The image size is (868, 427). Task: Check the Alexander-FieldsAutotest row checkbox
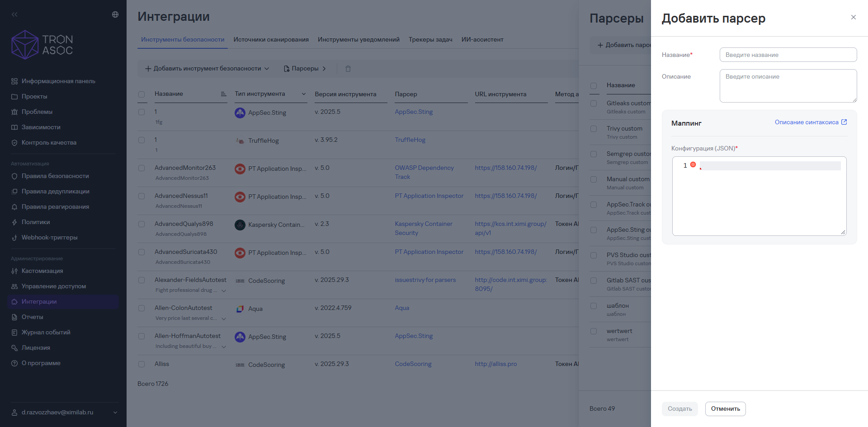(x=142, y=280)
